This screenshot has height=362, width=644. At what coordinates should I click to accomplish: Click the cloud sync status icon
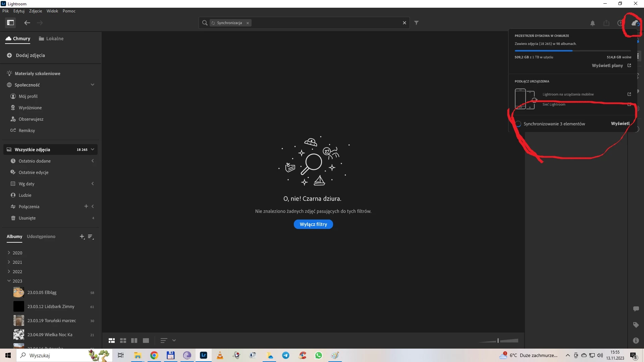point(635,23)
